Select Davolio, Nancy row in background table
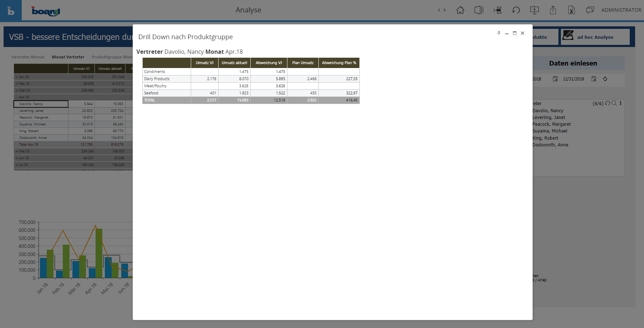 click(41, 104)
